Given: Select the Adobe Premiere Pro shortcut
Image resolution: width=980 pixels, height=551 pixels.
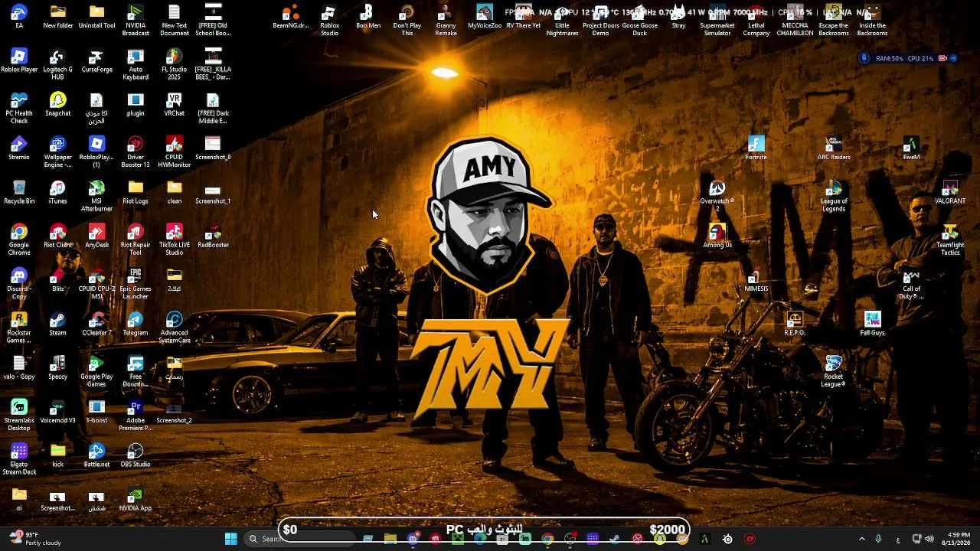Looking at the screenshot, I should [x=136, y=416].
